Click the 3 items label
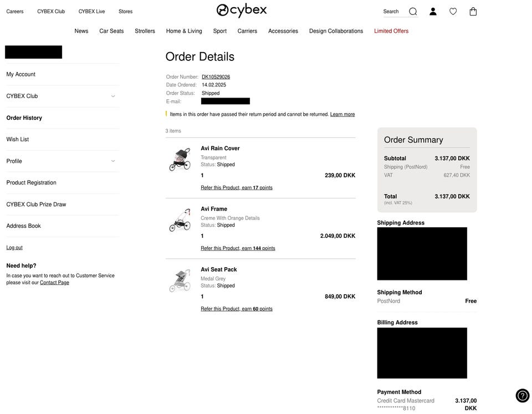 pos(173,131)
